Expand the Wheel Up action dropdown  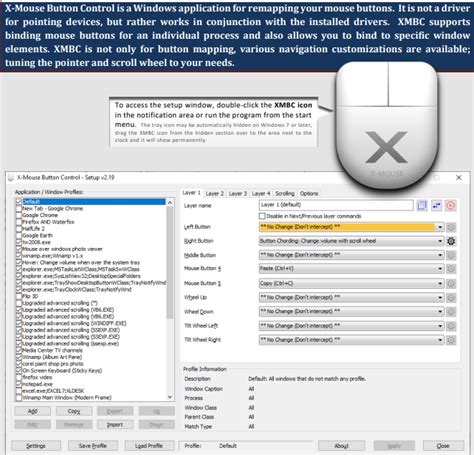coord(351,297)
